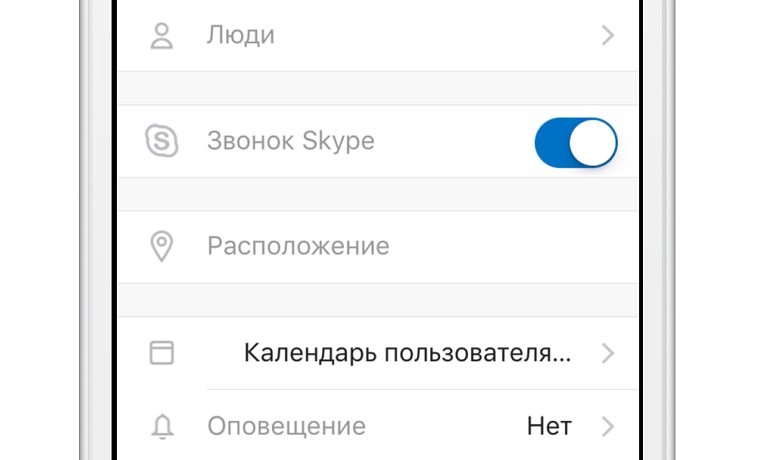
Task: Expand the Люди row chevron
Action: click(608, 37)
